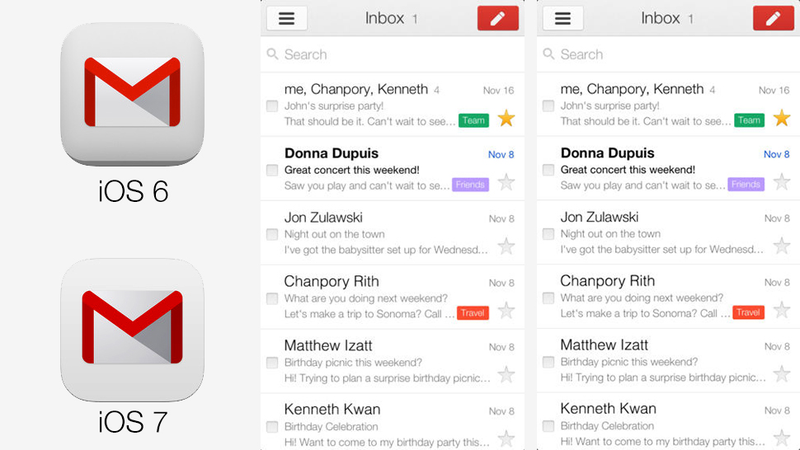Click the Inbox title in left inbox
The height and width of the screenshot is (450, 800).
pyautogui.click(x=384, y=18)
